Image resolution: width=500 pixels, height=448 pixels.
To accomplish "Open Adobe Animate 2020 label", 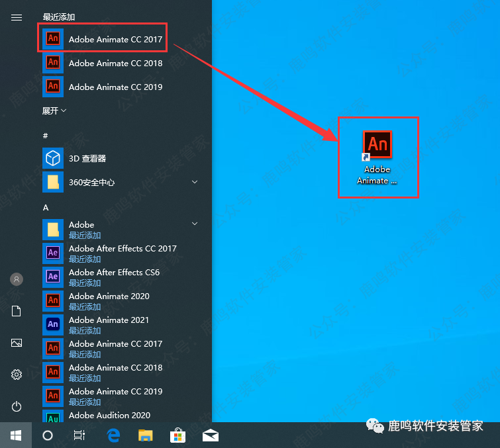I will click(x=109, y=296).
